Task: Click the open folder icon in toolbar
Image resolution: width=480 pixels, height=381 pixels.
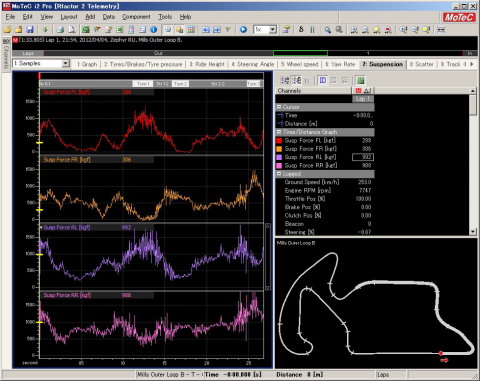Action: tap(7, 30)
